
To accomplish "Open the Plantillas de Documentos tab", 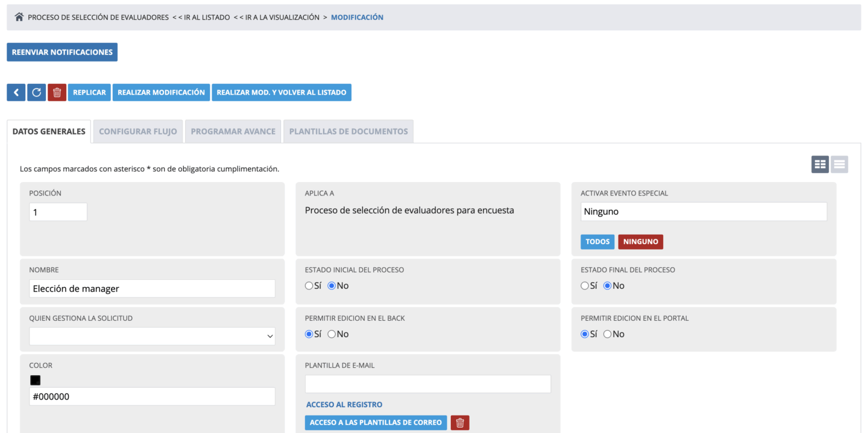I will point(348,131).
